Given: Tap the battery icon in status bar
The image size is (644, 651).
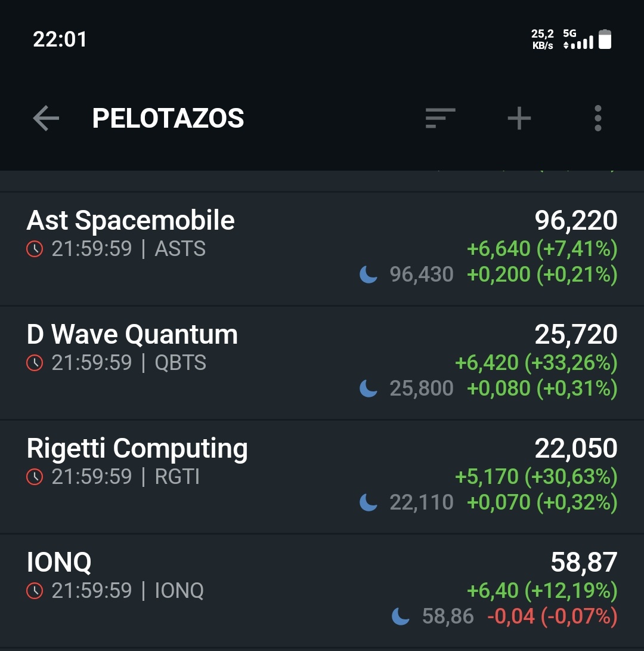Looking at the screenshot, I should (605, 39).
